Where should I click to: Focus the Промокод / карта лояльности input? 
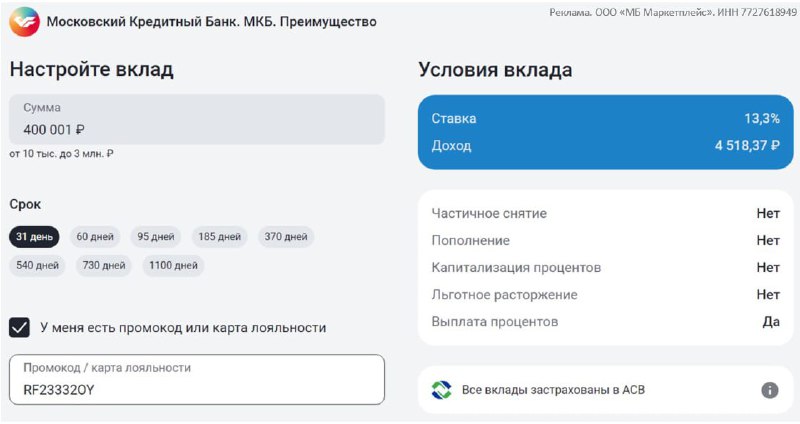(197, 380)
